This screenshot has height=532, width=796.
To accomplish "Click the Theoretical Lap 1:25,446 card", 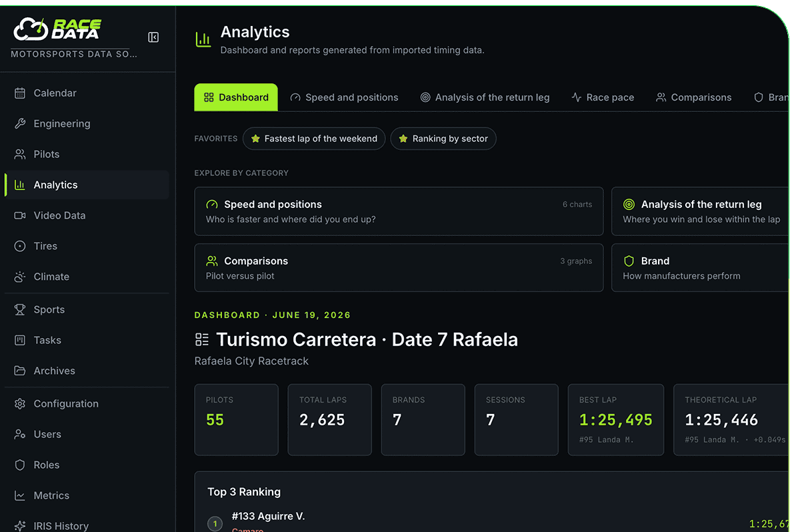I will click(x=731, y=420).
